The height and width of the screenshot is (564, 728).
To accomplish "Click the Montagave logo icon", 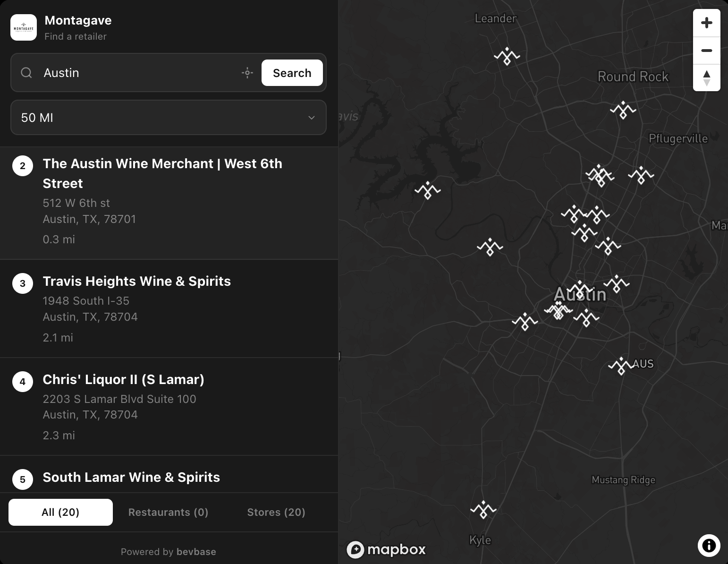I will 24,27.
